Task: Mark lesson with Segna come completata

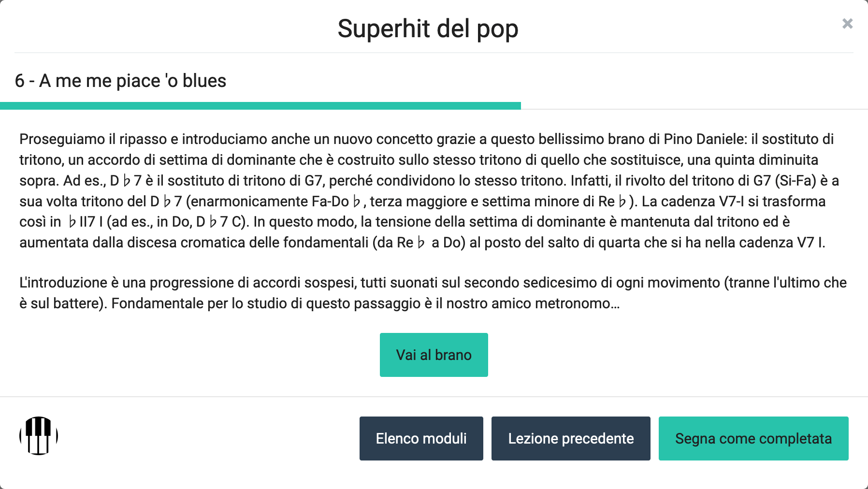Action: [x=753, y=438]
